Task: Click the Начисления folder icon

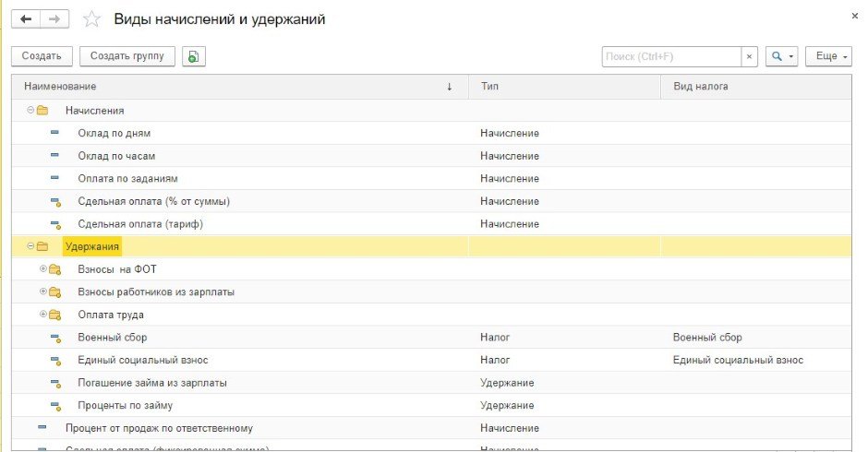Action: pos(42,111)
